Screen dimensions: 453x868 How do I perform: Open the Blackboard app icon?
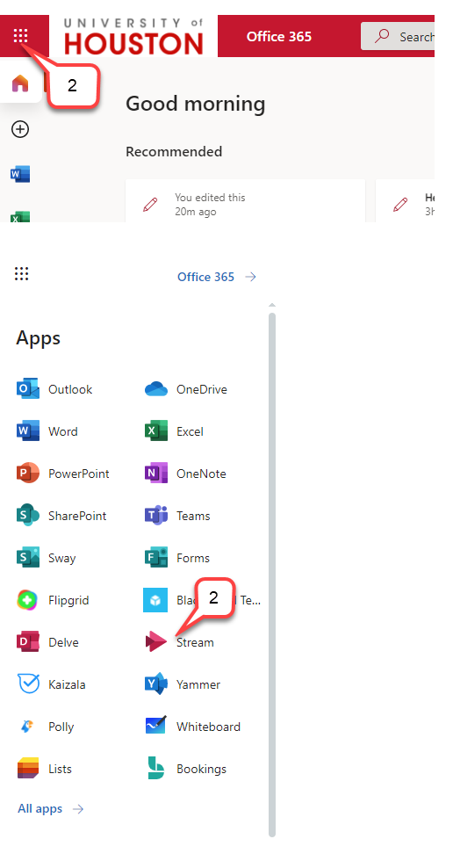[155, 600]
